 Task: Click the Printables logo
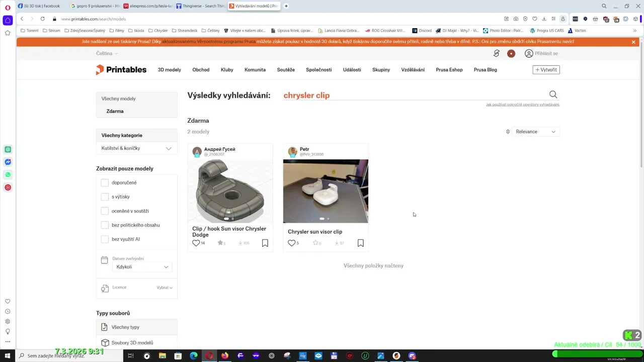click(121, 70)
